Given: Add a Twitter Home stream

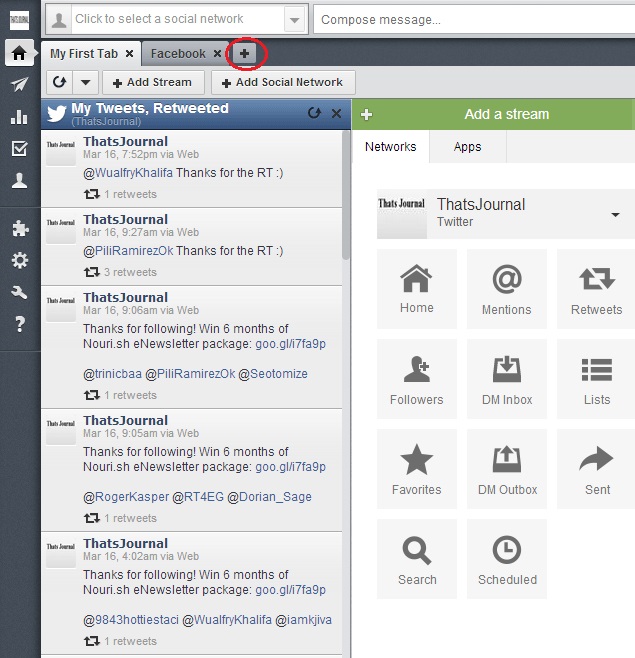Looking at the screenshot, I should coord(416,289).
